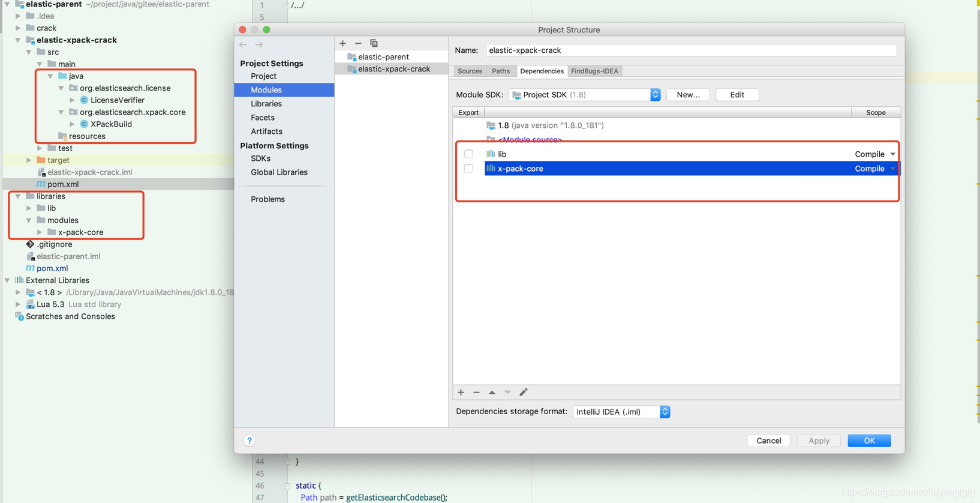Click the 1.8 JDK icon in dependencies list
The image size is (980, 503).
click(x=491, y=125)
